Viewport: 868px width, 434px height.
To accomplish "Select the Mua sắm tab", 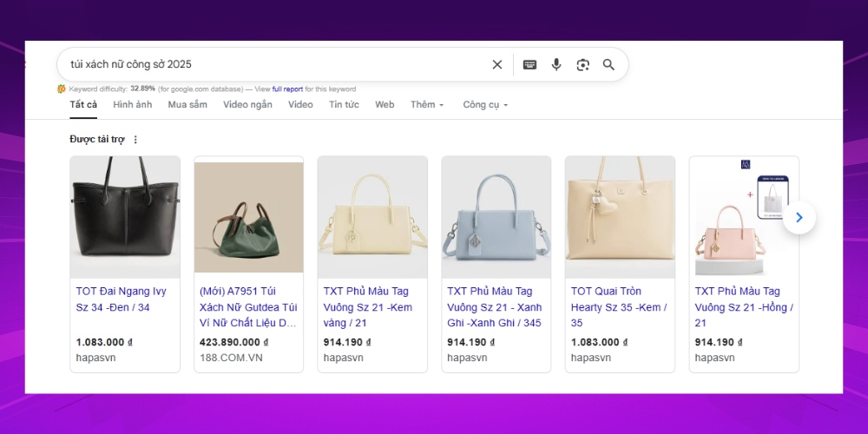I will (187, 105).
